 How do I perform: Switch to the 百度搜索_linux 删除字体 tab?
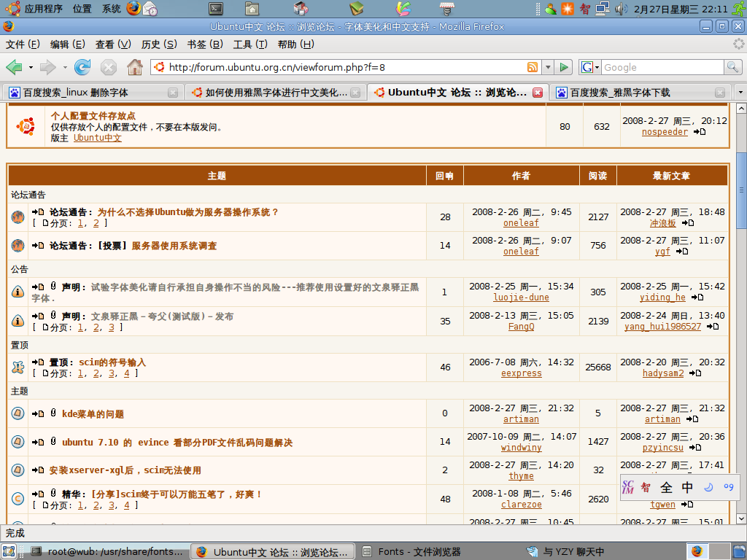click(x=93, y=93)
